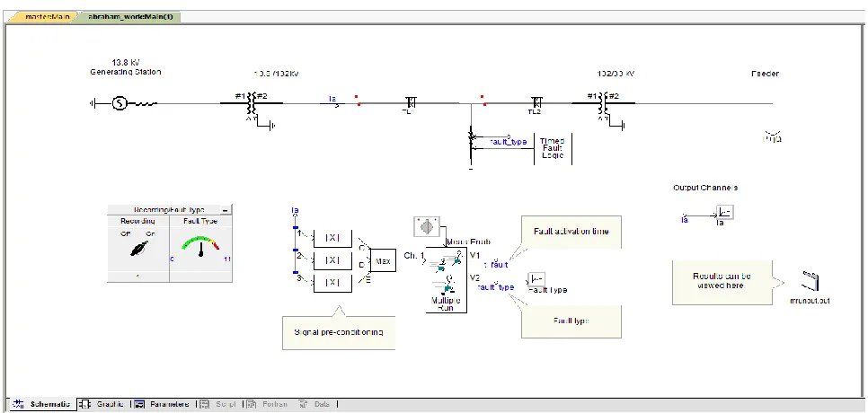Click the blue 'fault_type' signal near Timed Fault Logic
This screenshot has height=413, width=868.
(509, 142)
